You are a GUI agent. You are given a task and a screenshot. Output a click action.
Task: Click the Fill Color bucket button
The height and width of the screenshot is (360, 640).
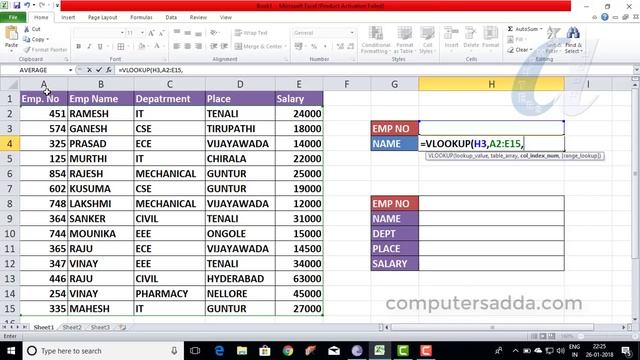point(141,47)
